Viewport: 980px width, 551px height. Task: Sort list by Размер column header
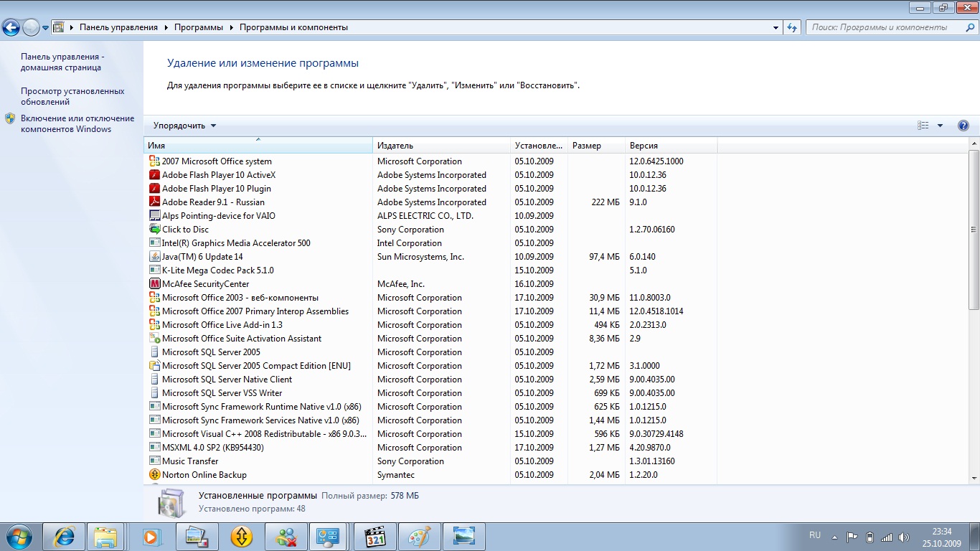596,146
